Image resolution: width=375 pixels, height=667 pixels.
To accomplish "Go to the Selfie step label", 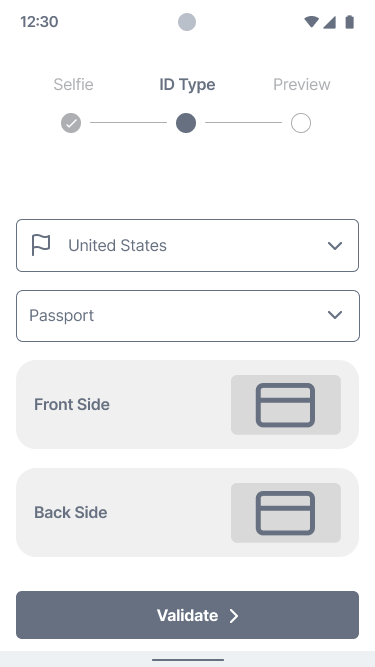I will click(74, 84).
